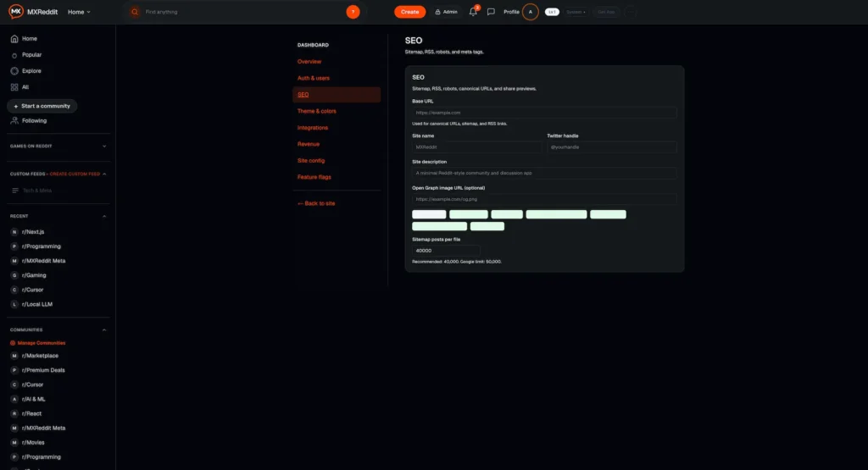
Task: Click Start a community button
Action: (42, 106)
